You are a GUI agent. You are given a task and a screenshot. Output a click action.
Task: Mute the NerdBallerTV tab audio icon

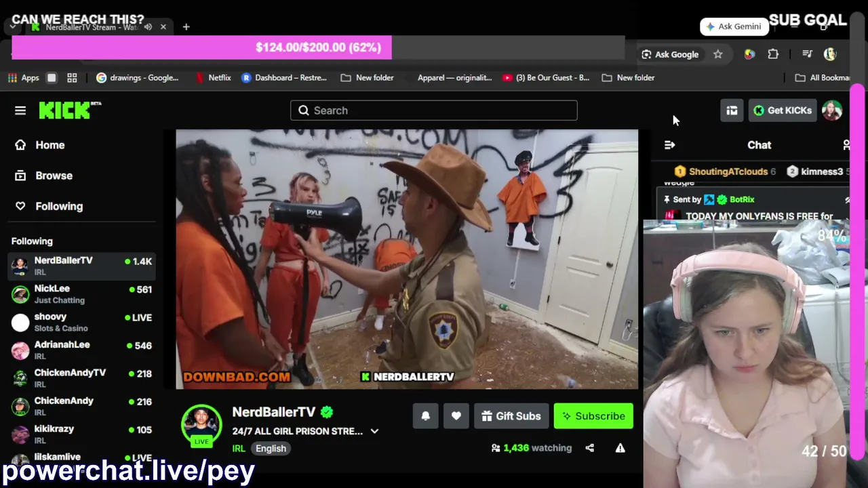click(x=148, y=27)
